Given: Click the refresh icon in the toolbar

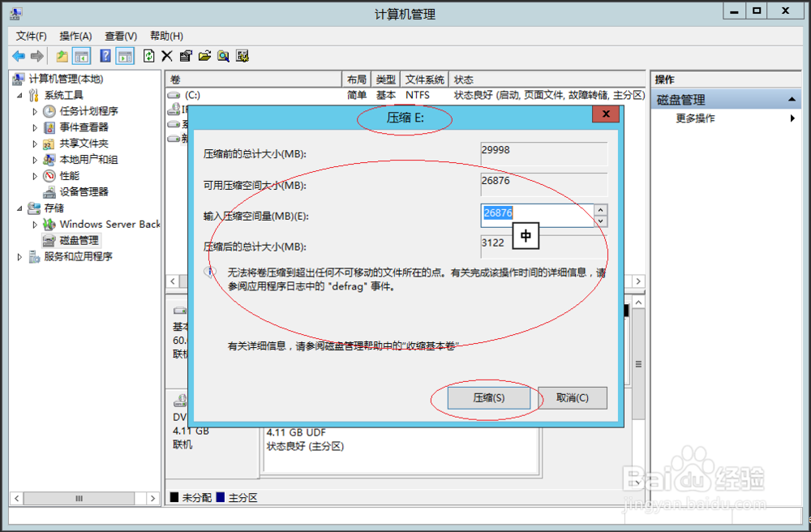Looking at the screenshot, I should pos(149,55).
